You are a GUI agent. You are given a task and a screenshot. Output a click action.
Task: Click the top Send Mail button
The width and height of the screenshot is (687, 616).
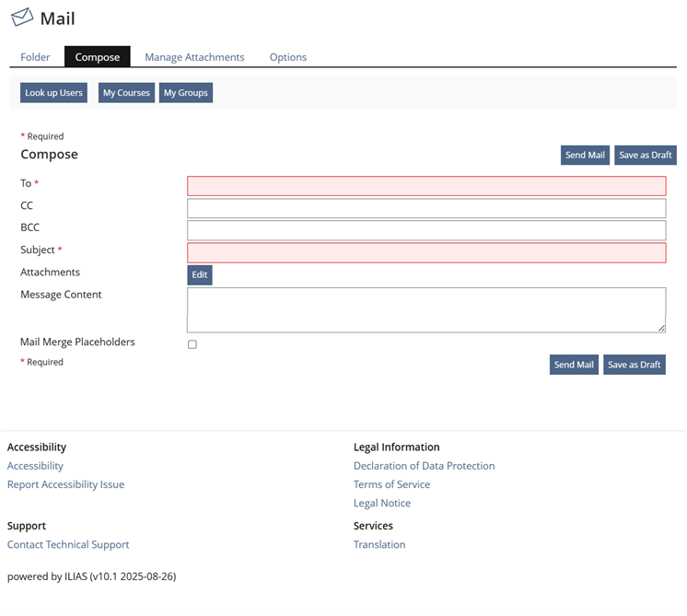click(585, 155)
